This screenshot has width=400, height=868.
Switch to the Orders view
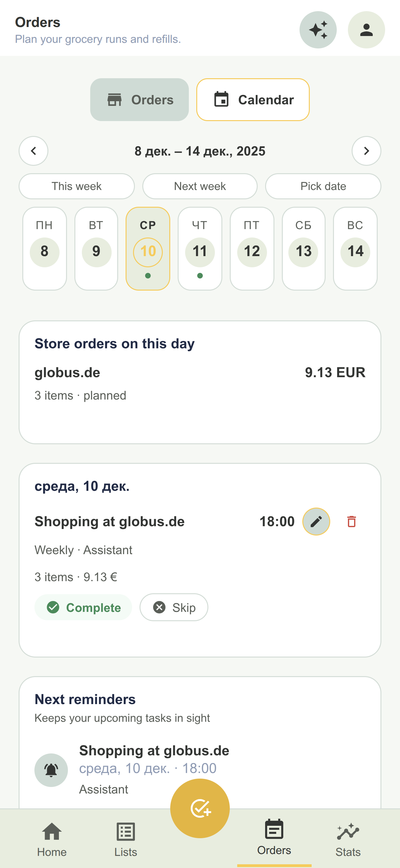[x=140, y=100]
